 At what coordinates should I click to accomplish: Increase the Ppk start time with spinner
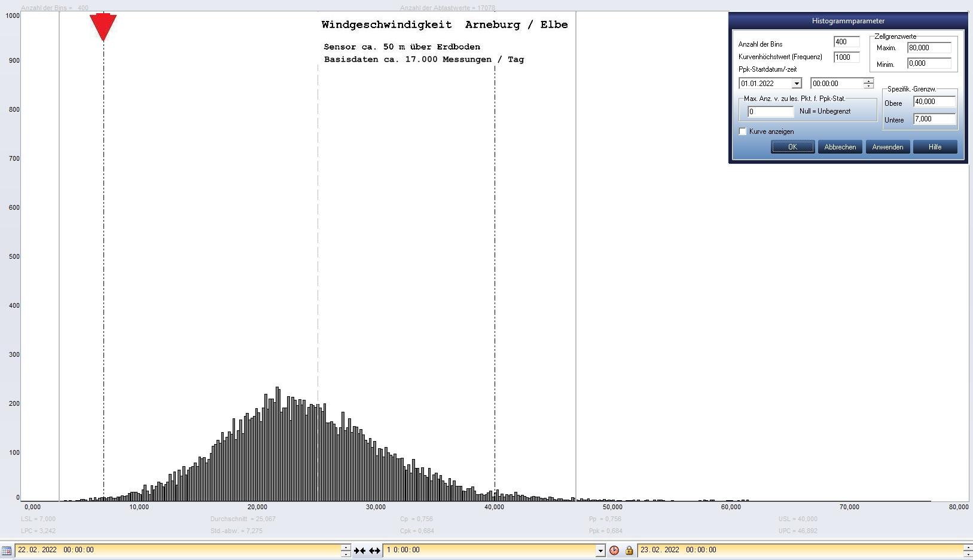coord(868,81)
